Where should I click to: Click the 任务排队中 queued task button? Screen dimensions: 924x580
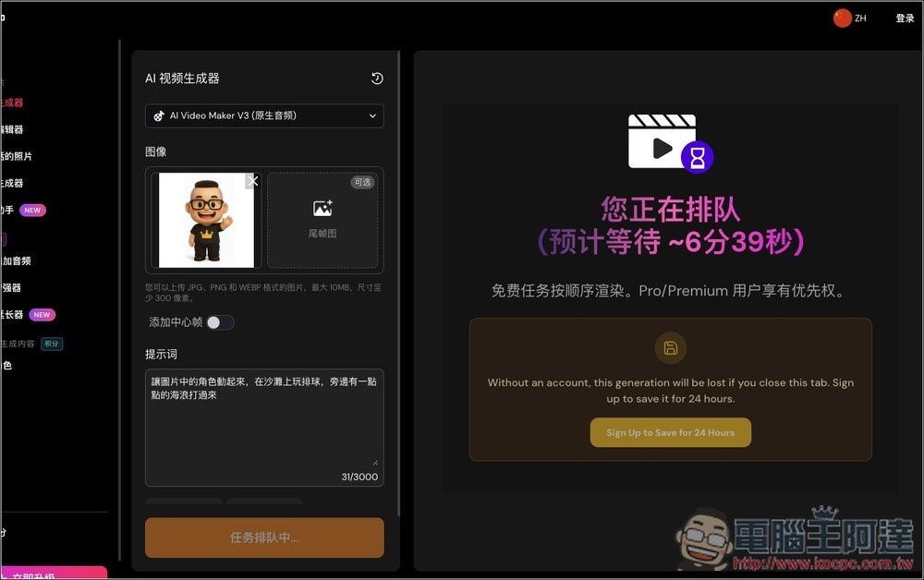pos(264,537)
